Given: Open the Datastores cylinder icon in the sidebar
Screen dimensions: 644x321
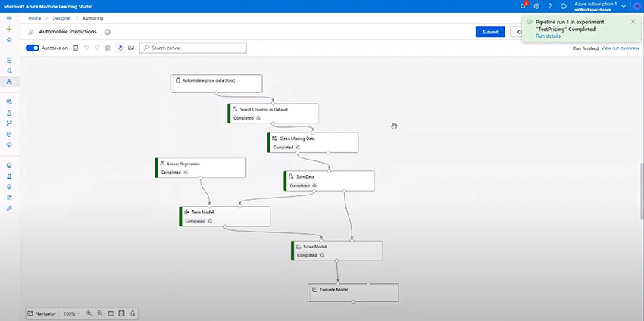Looking at the screenshot, I should click(9, 187).
